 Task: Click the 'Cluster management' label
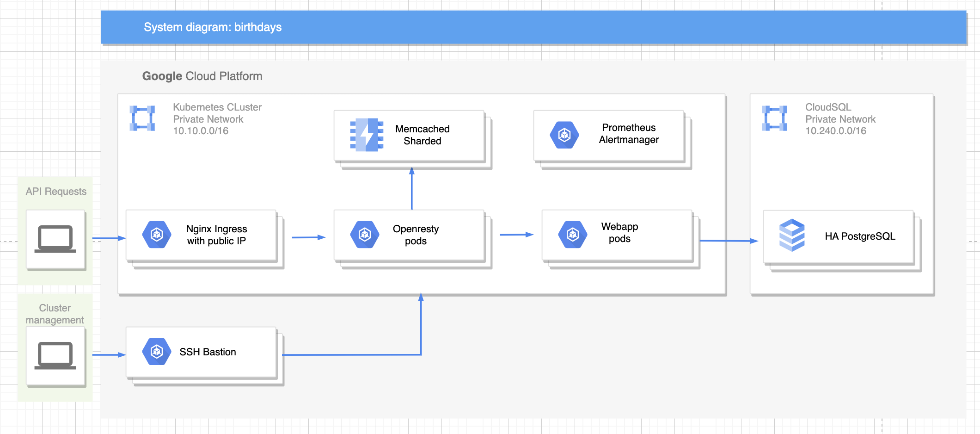pos(55,314)
